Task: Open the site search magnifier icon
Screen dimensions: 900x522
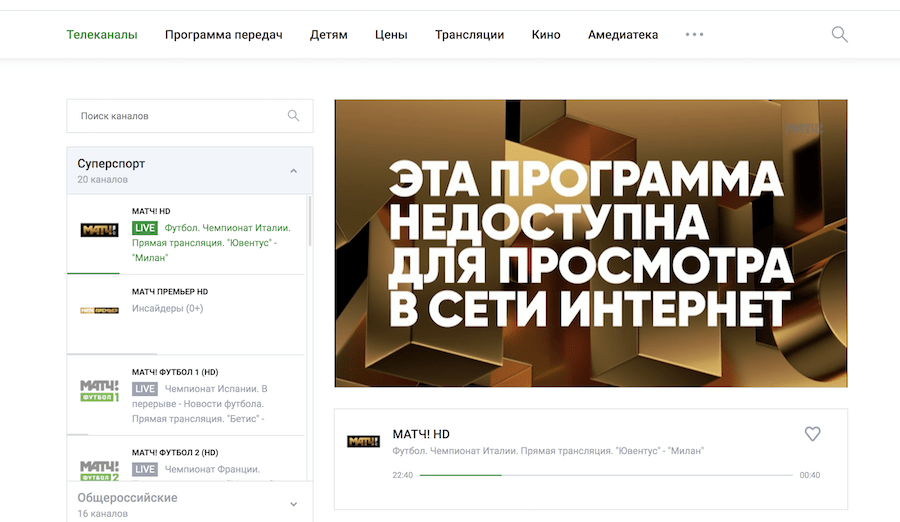Action: [x=839, y=35]
